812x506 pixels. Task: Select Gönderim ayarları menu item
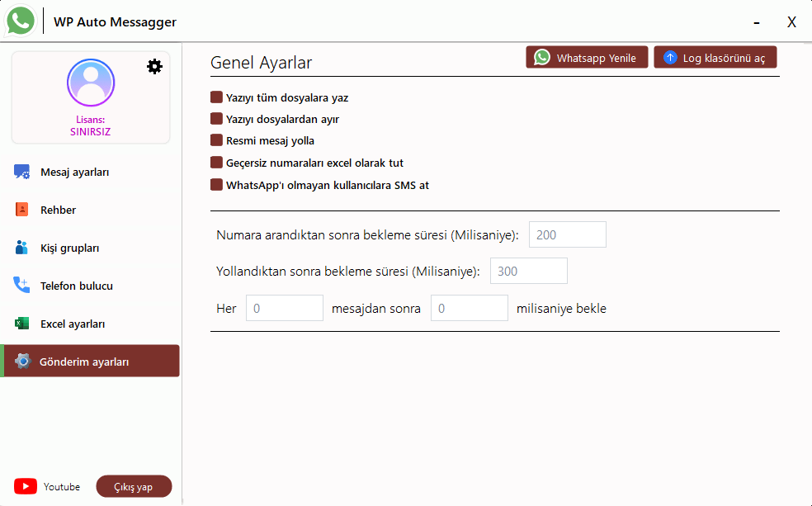[x=91, y=361]
